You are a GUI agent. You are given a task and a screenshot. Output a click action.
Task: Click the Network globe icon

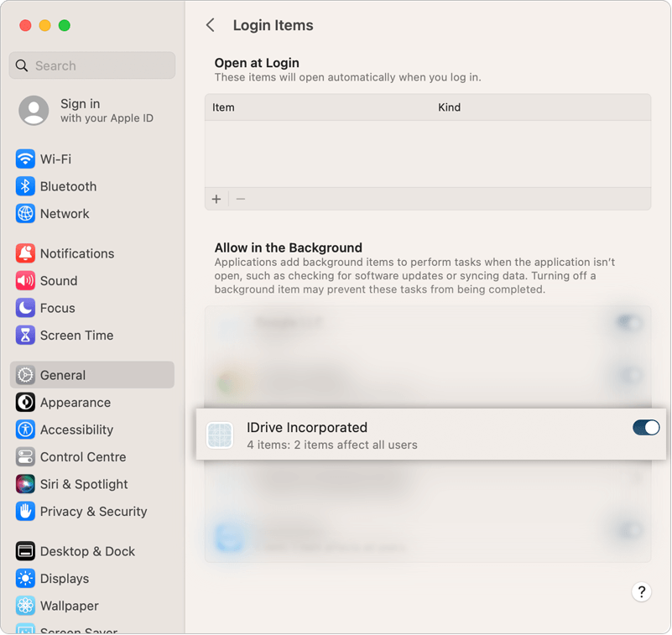coord(25,213)
